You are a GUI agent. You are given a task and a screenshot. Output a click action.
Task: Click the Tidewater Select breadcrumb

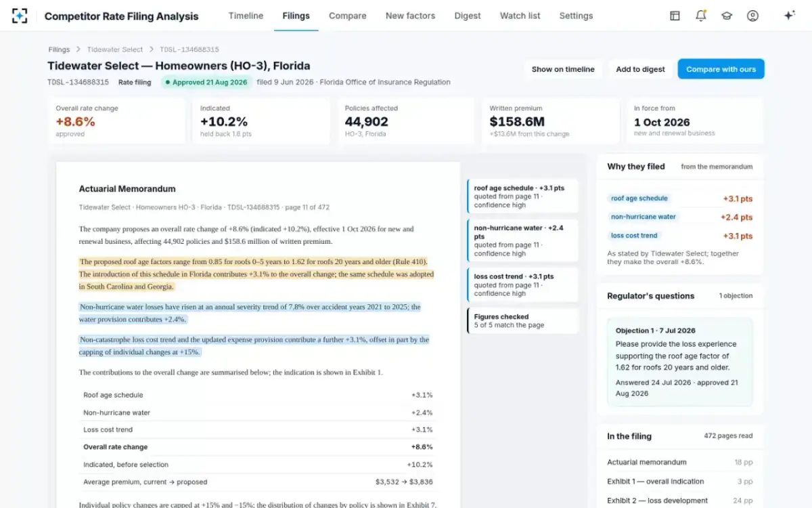[x=115, y=49]
